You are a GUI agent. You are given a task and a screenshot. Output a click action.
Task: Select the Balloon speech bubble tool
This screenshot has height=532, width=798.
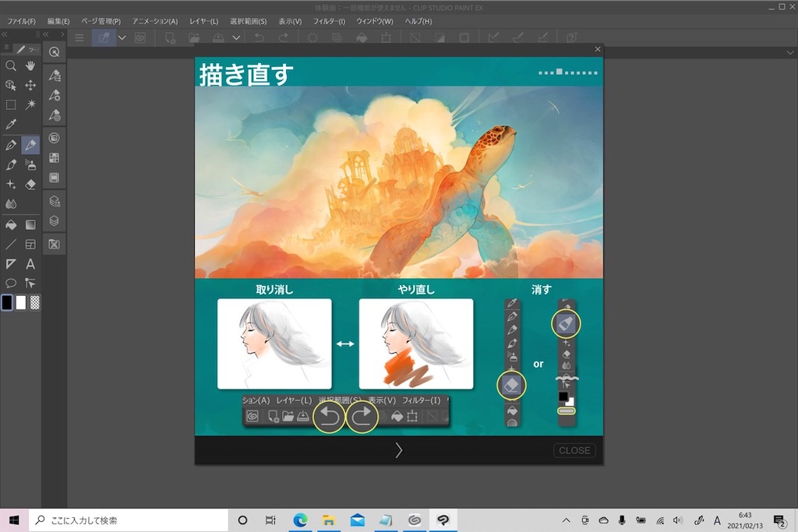(x=11, y=284)
